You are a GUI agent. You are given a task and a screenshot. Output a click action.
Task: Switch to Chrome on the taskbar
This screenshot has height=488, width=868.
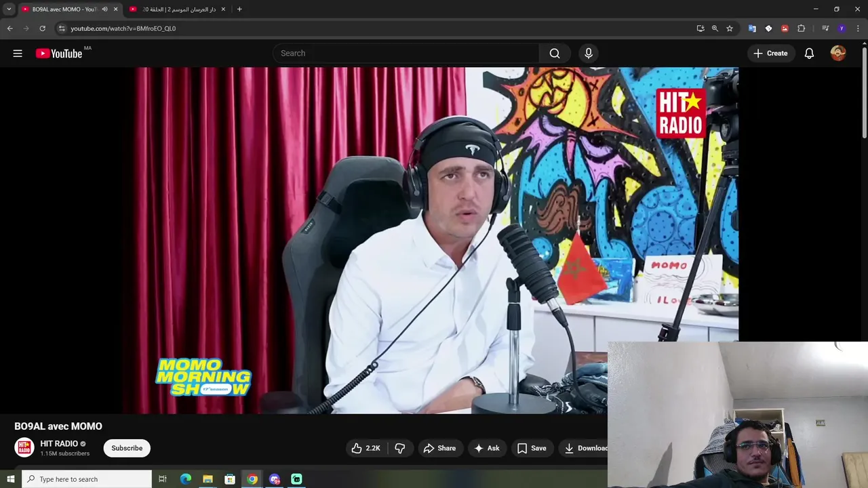point(252,479)
